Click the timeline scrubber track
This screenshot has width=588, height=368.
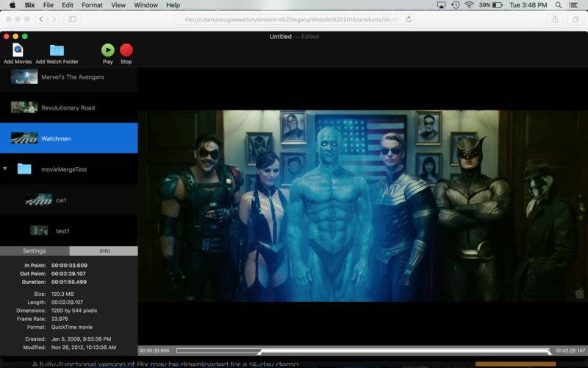click(364, 351)
